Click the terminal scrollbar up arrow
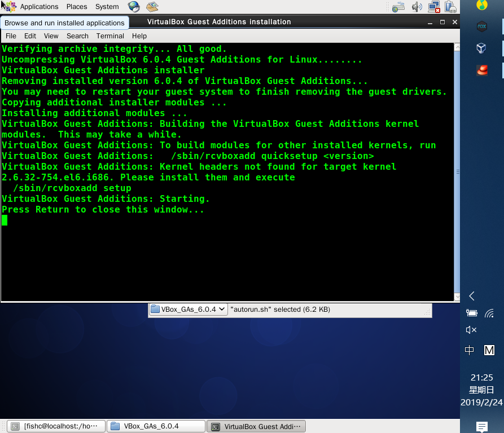This screenshot has width=504, height=433. (457, 47)
